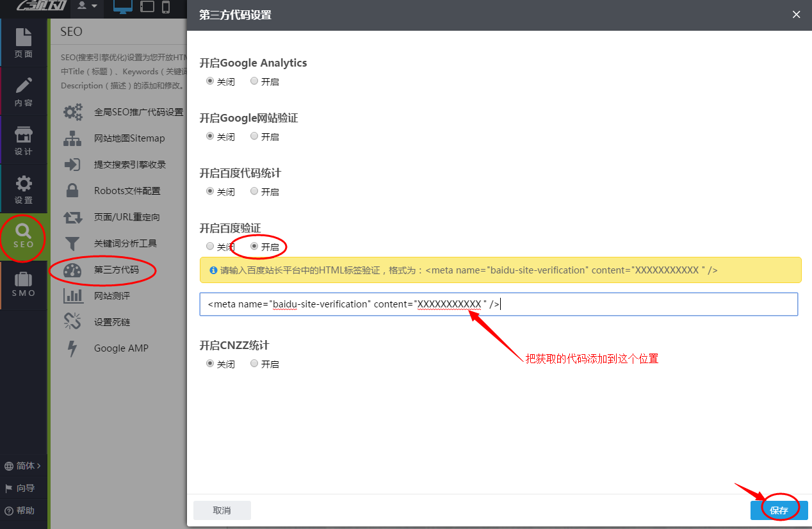Close the 第三方代码设置 dialog
This screenshot has width=812, height=529.
coord(796,15)
